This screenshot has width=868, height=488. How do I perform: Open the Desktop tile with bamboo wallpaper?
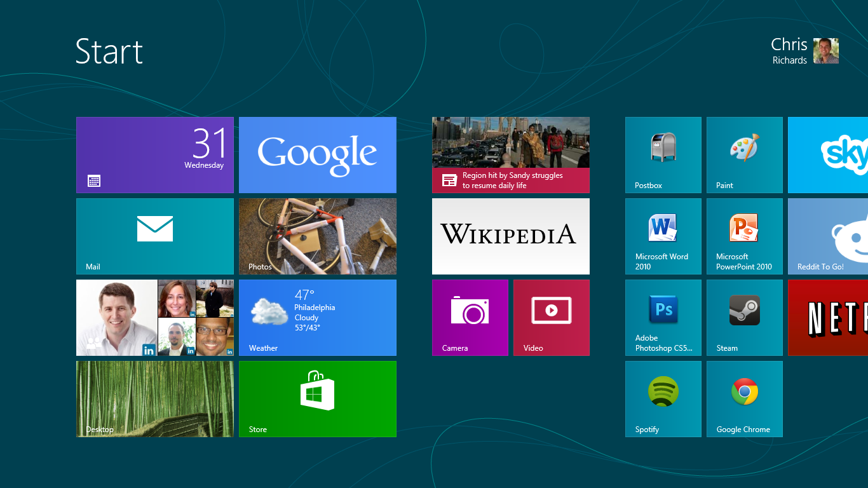155,399
